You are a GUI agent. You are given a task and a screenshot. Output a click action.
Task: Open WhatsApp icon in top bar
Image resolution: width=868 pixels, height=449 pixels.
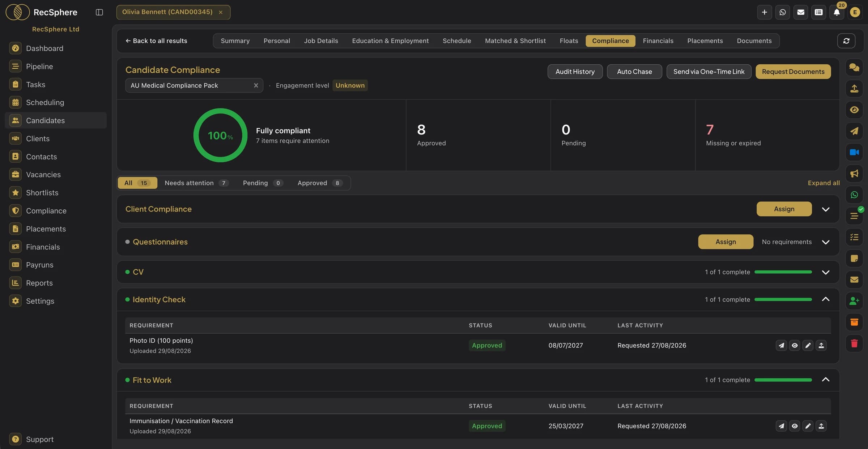click(x=782, y=12)
